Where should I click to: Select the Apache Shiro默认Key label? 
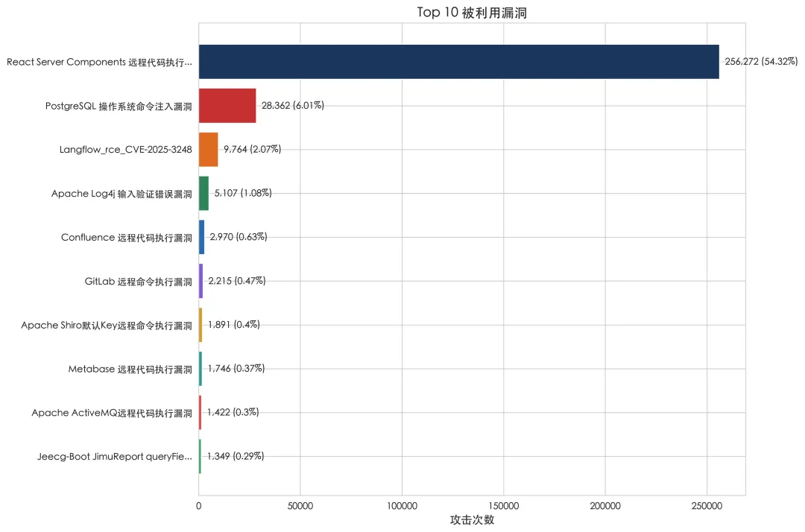coord(107,326)
